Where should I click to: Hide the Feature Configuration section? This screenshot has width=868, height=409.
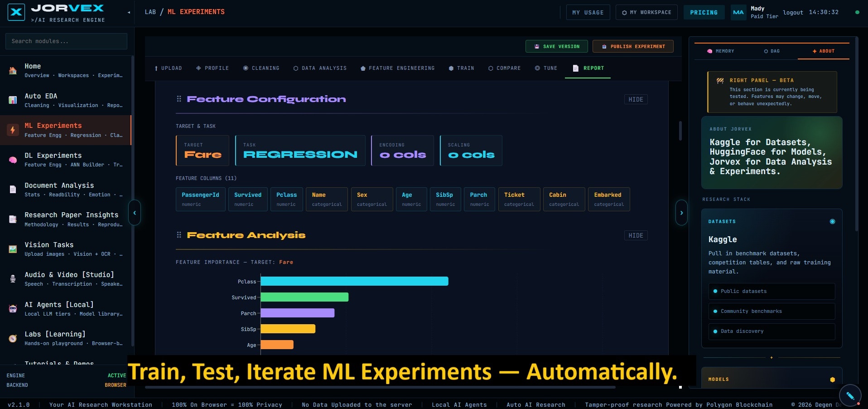tap(636, 99)
